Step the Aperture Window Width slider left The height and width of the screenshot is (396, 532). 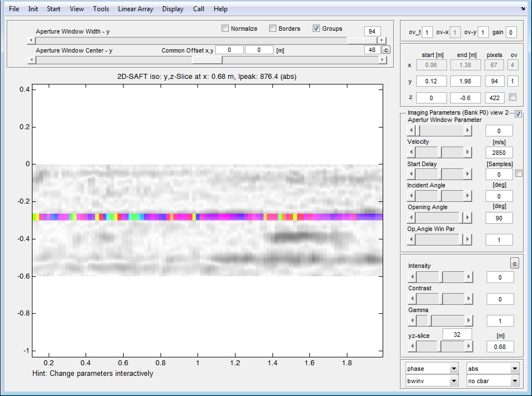coord(31,40)
